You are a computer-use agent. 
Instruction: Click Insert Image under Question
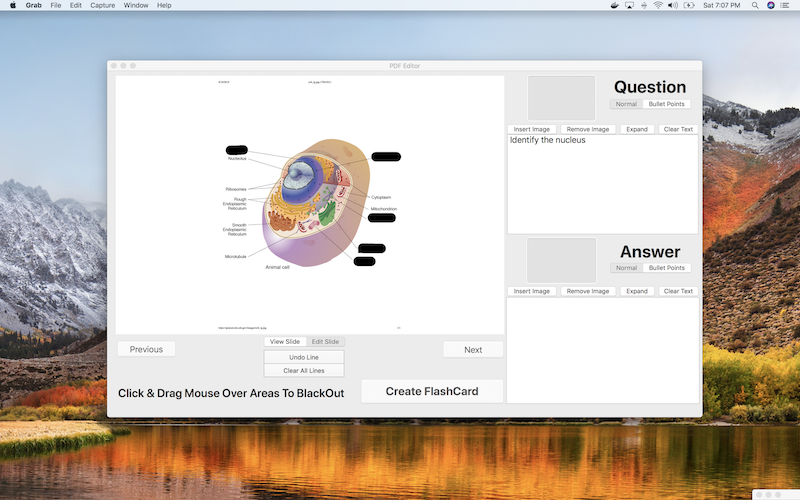point(532,129)
